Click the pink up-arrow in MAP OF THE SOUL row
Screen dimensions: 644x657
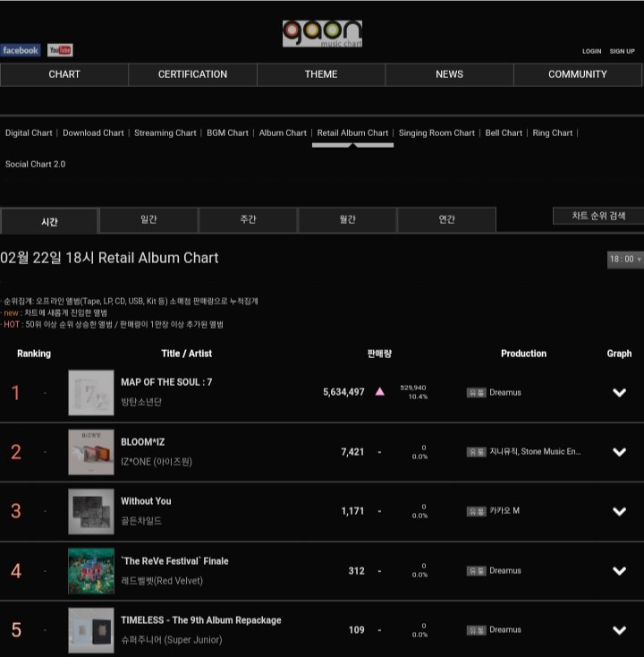coord(380,391)
